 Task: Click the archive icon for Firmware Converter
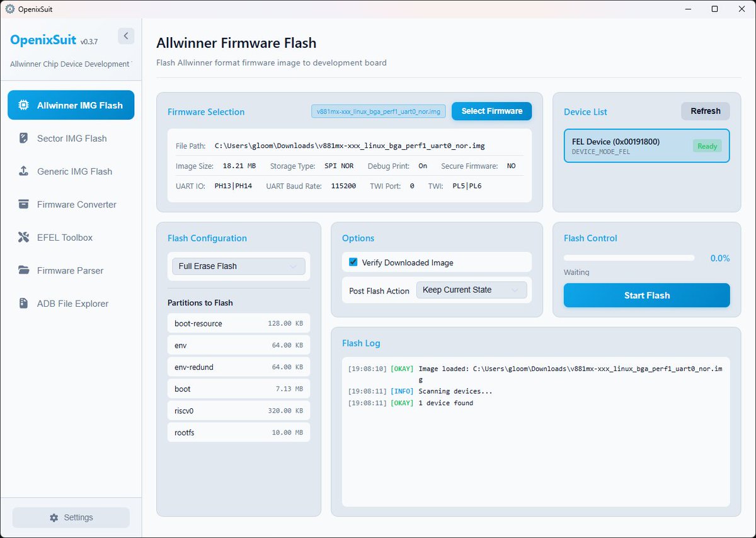pos(23,204)
